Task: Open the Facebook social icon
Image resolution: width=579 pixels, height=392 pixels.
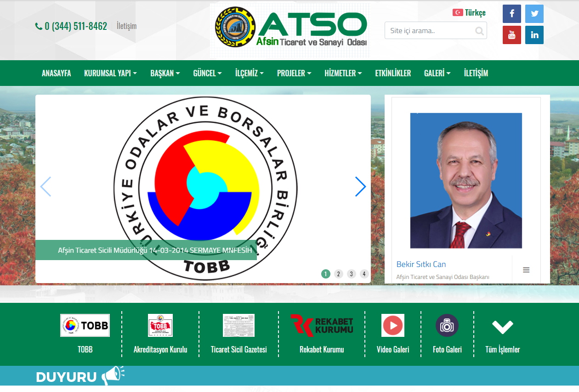Action: [x=512, y=14]
